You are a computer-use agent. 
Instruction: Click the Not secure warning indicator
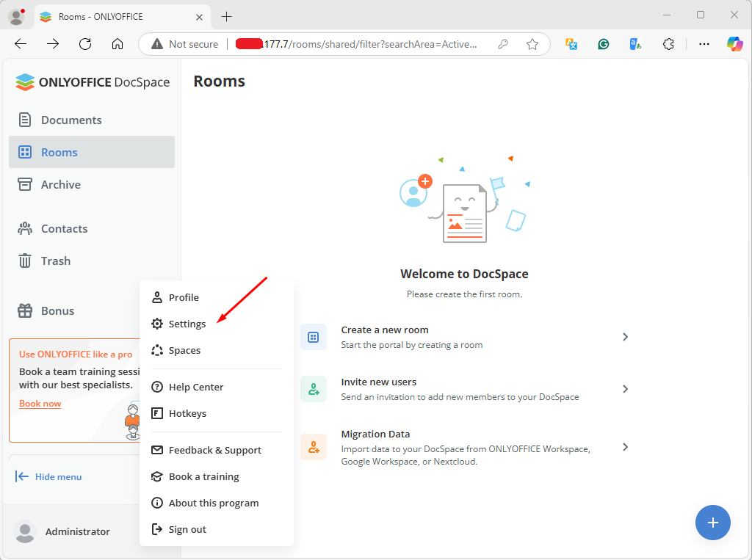(x=184, y=44)
